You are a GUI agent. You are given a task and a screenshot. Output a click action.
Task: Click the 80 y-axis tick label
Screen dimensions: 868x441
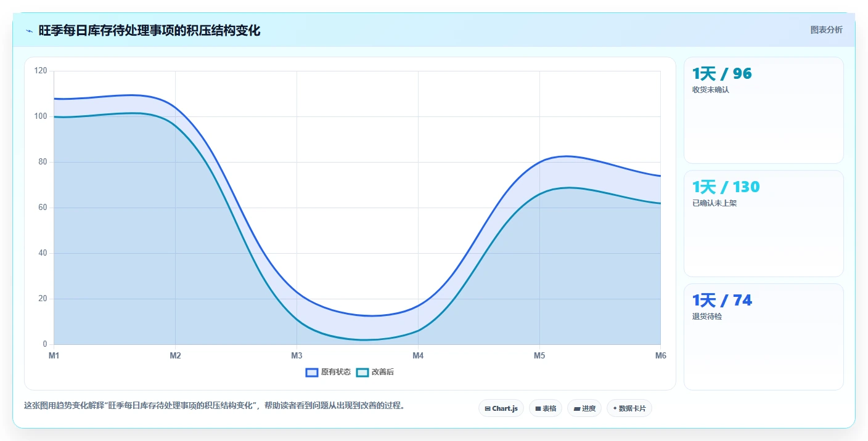click(x=43, y=162)
